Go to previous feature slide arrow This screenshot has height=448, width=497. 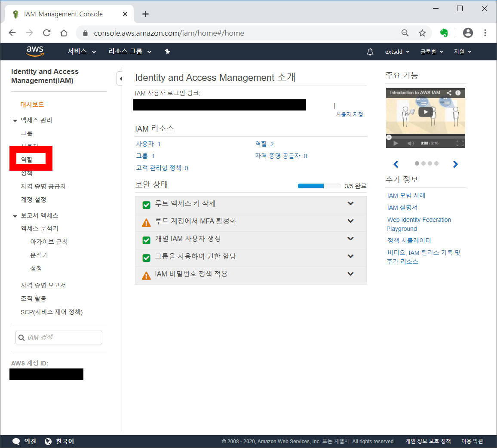click(x=396, y=164)
